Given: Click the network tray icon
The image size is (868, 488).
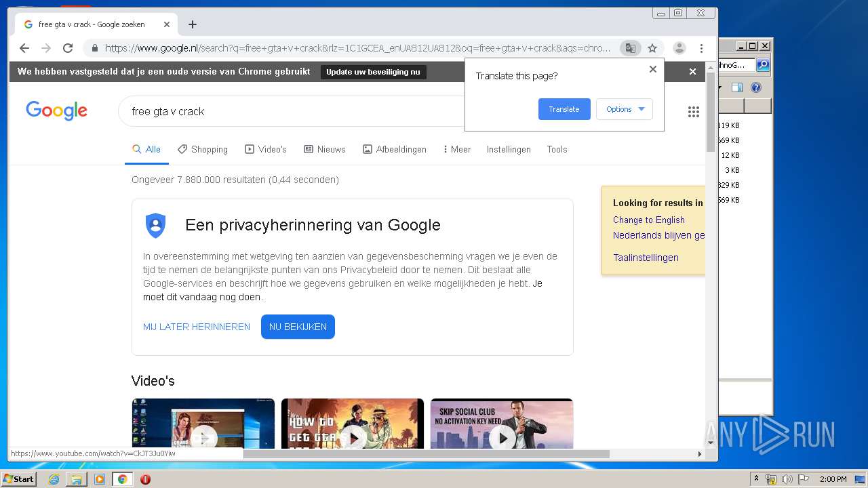Looking at the screenshot, I should click(771, 479).
